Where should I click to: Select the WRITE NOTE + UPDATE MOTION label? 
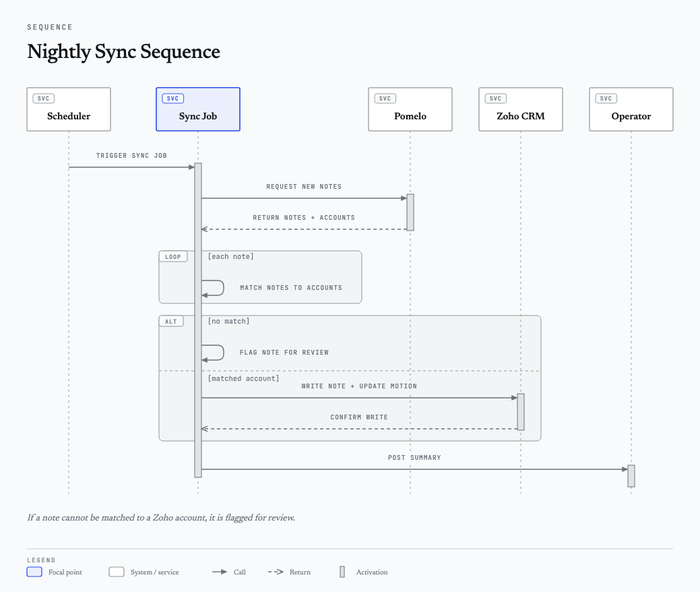point(359,386)
